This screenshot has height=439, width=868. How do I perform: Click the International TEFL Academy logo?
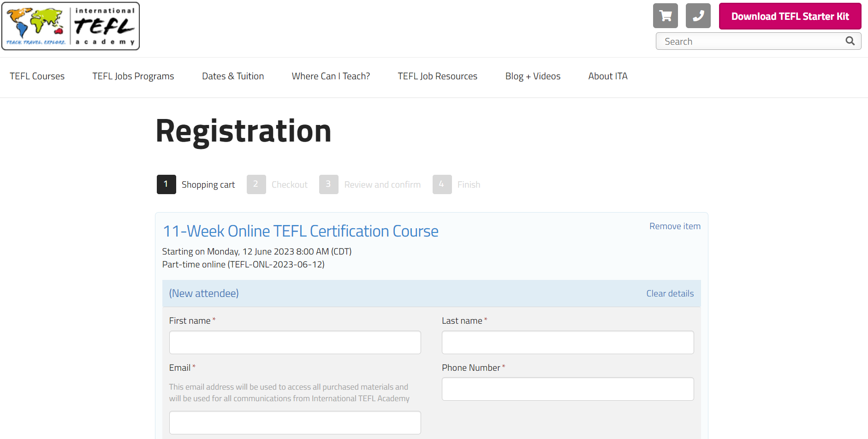(71, 26)
